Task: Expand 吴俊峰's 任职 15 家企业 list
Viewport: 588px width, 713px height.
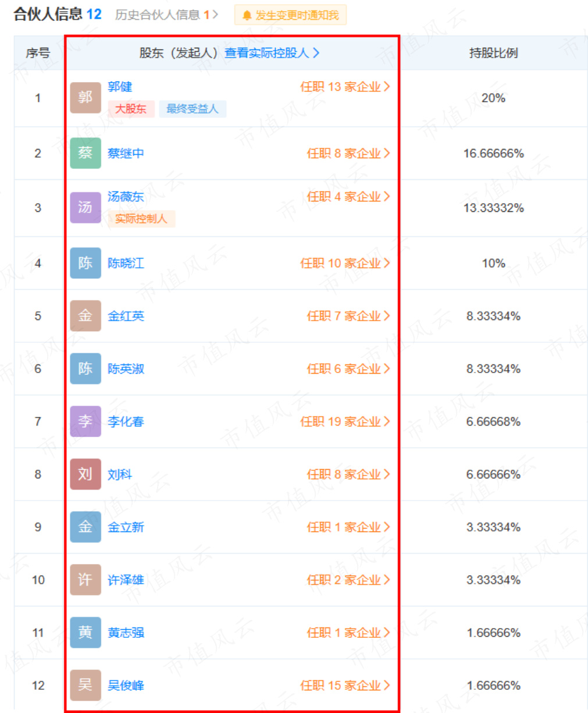Action: click(345, 686)
